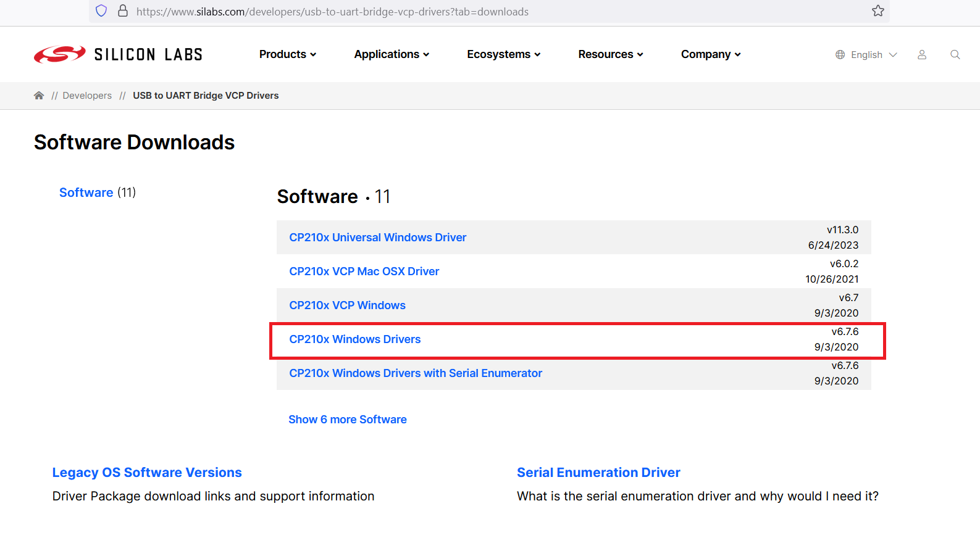Click version text v11.3.0
The height and width of the screenshot is (551, 980).
[842, 230]
